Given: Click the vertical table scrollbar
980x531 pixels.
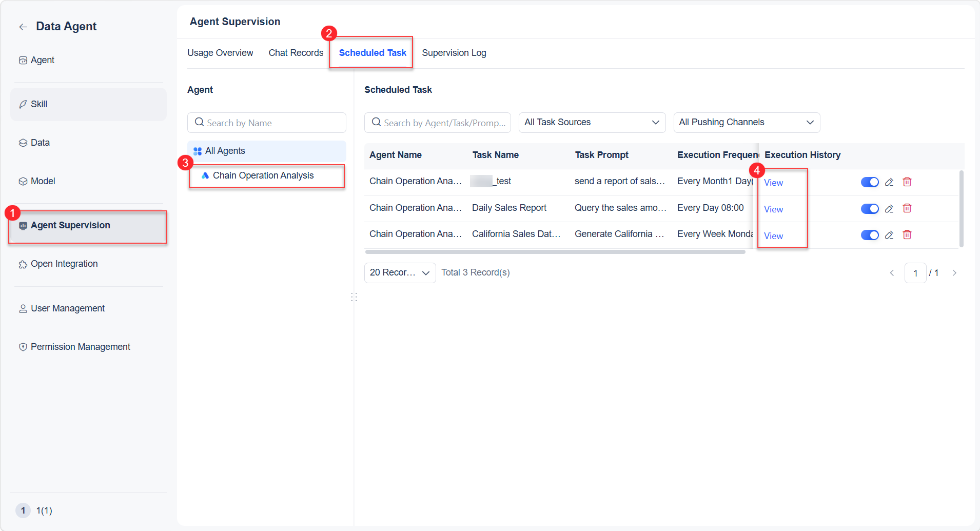Looking at the screenshot, I should coord(961,209).
